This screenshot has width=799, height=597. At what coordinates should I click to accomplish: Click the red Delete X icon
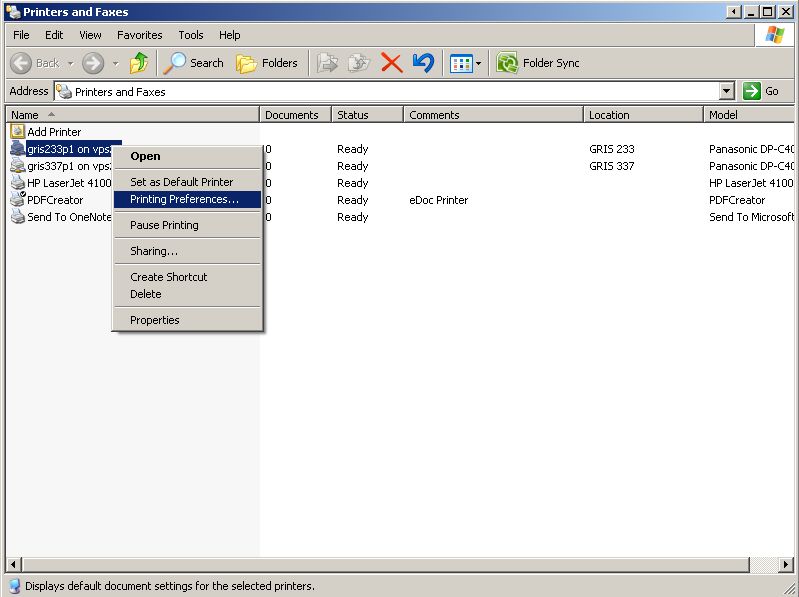[391, 63]
